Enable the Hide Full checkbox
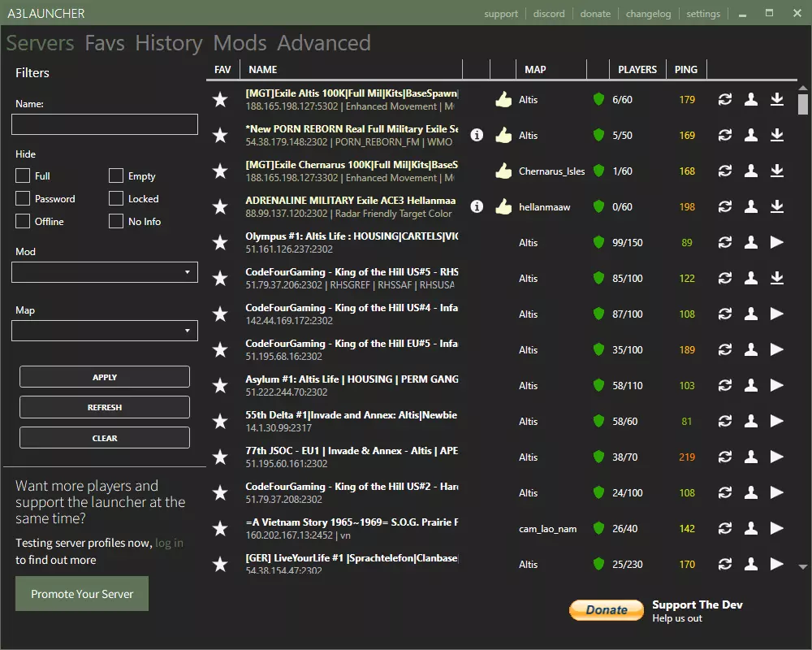Screen dimensions: 812x650 coord(23,175)
